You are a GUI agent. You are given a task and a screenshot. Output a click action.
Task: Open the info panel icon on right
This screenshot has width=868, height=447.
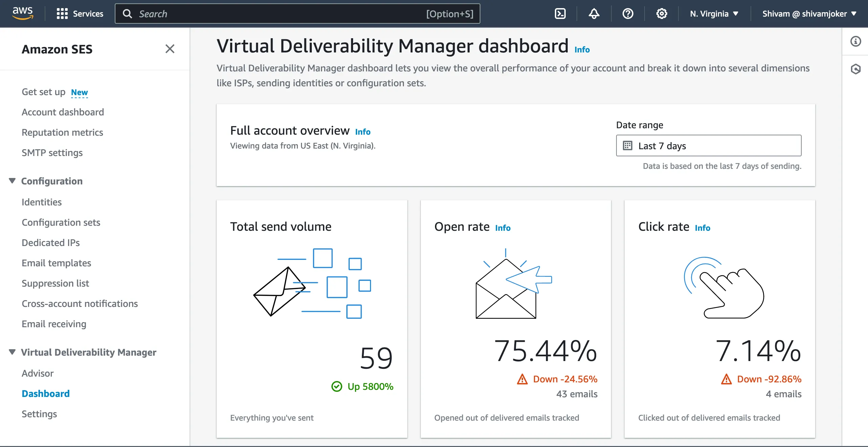coord(855,41)
